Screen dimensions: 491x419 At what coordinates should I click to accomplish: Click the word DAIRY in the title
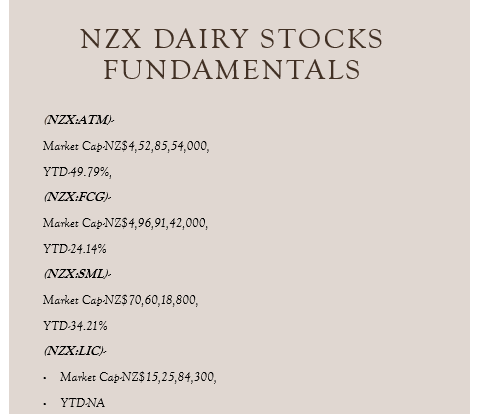pos(201,39)
